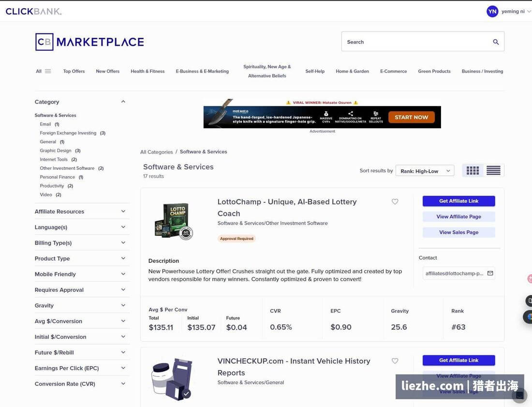Select Home & Garden category

point(352,71)
